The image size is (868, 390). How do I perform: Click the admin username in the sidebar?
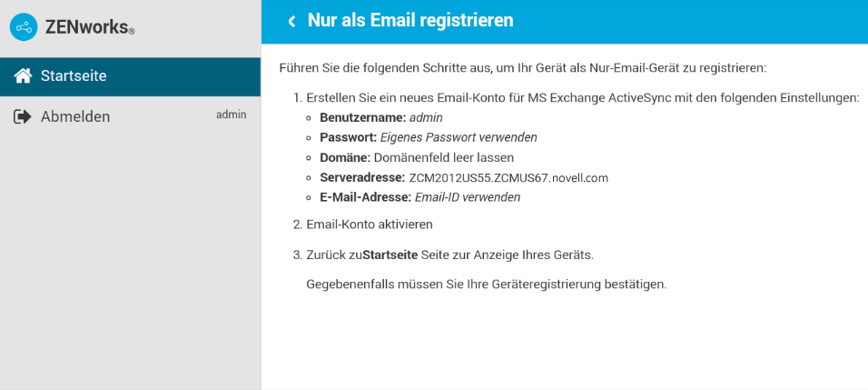pos(231,115)
